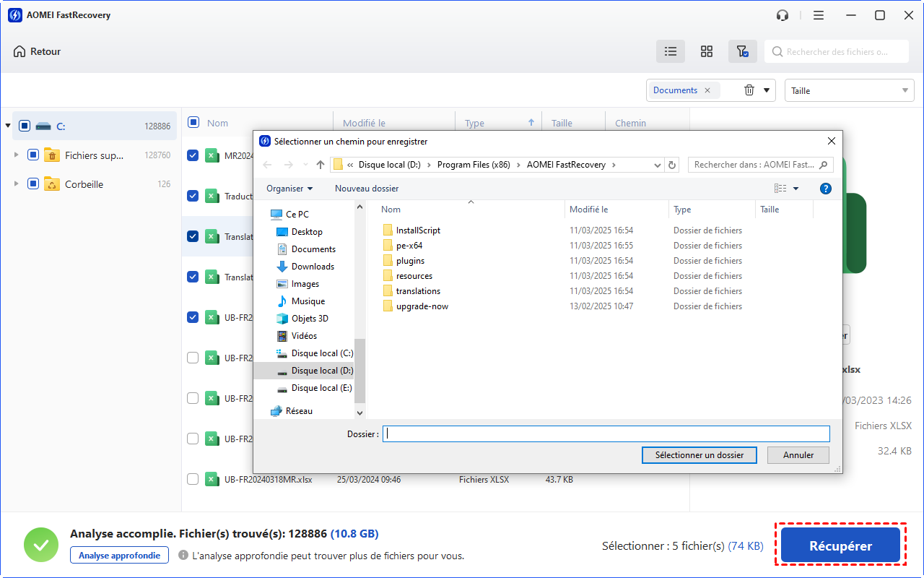Open the hamburger menu in title bar

[818, 15]
